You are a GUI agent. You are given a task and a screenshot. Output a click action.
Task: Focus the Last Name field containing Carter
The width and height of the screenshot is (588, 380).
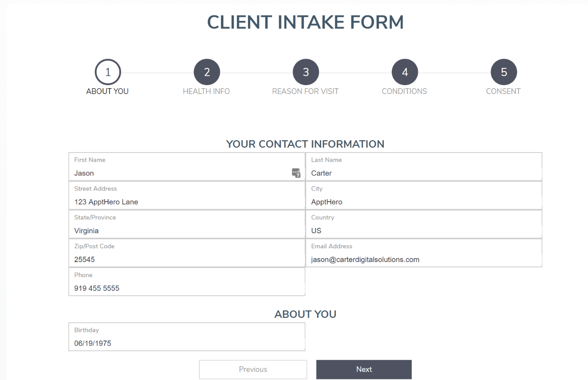424,167
